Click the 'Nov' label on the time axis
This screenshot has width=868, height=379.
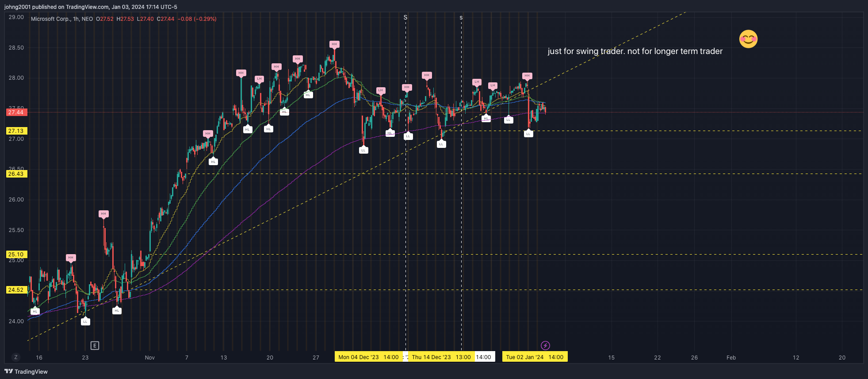150,358
